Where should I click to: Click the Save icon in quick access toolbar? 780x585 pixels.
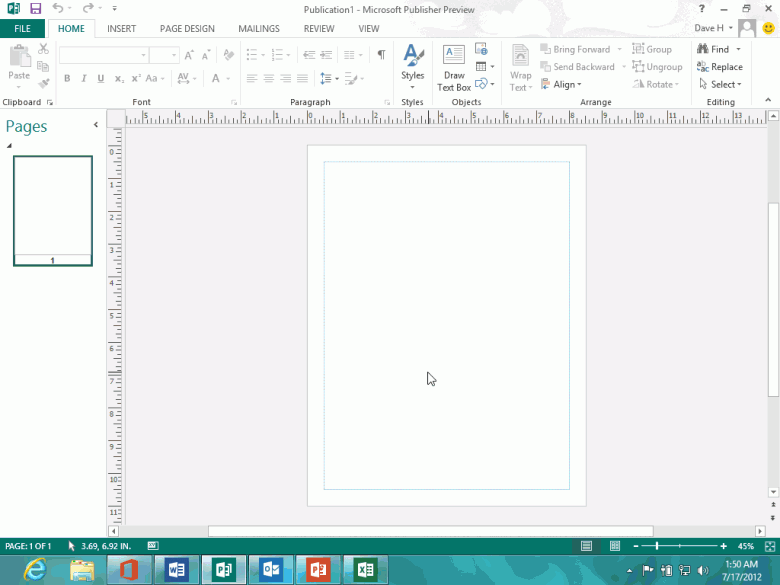point(35,8)
